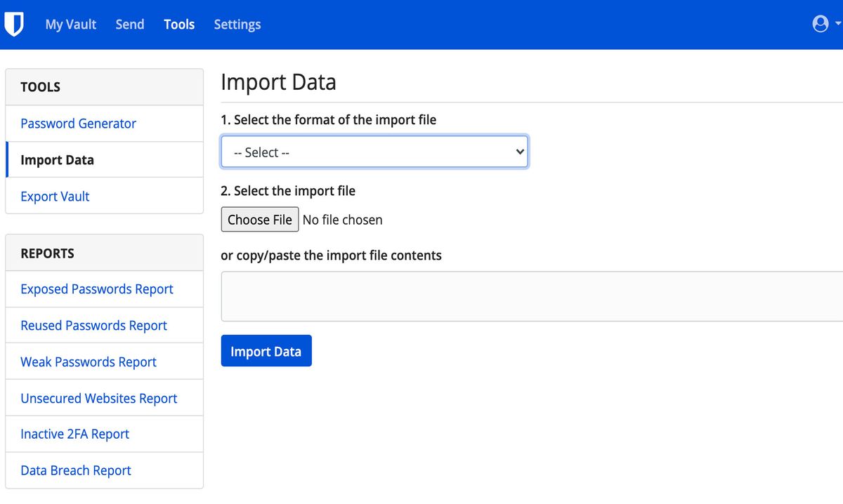
Task: View the Data Breach Report
Action: click(75, 470)
